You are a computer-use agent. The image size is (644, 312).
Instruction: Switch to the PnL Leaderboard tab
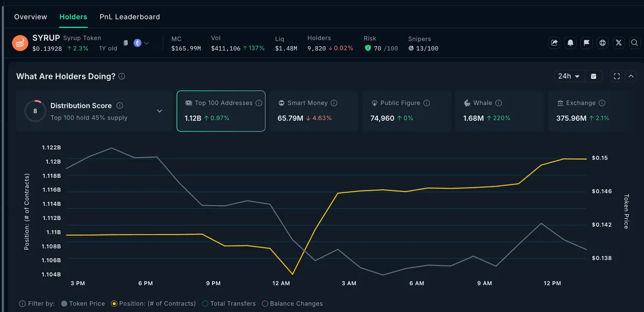[130, 17]
